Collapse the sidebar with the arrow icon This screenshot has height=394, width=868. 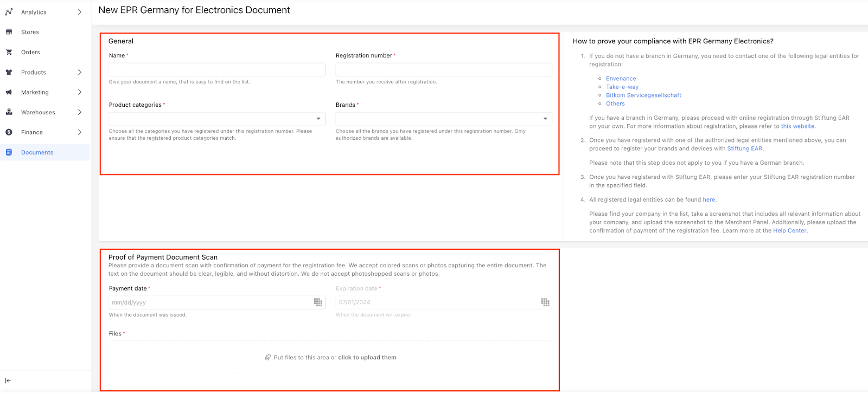tap(8, 380)
